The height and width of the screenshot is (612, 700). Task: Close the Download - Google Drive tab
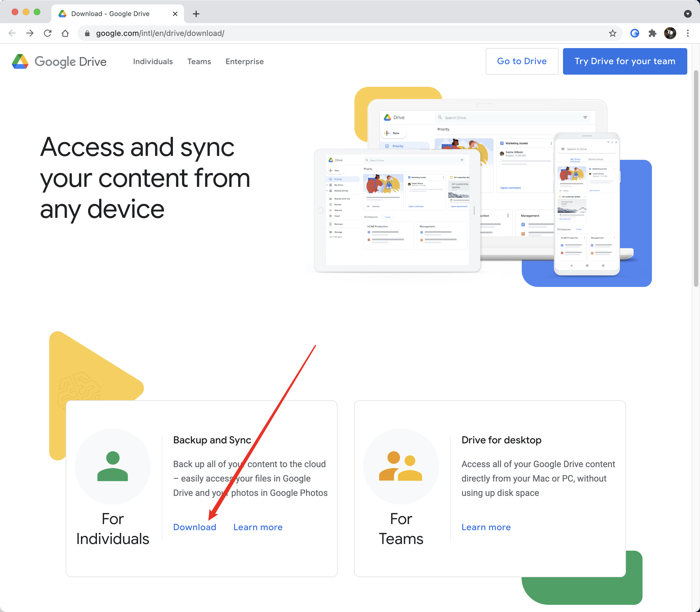point(175,14)
